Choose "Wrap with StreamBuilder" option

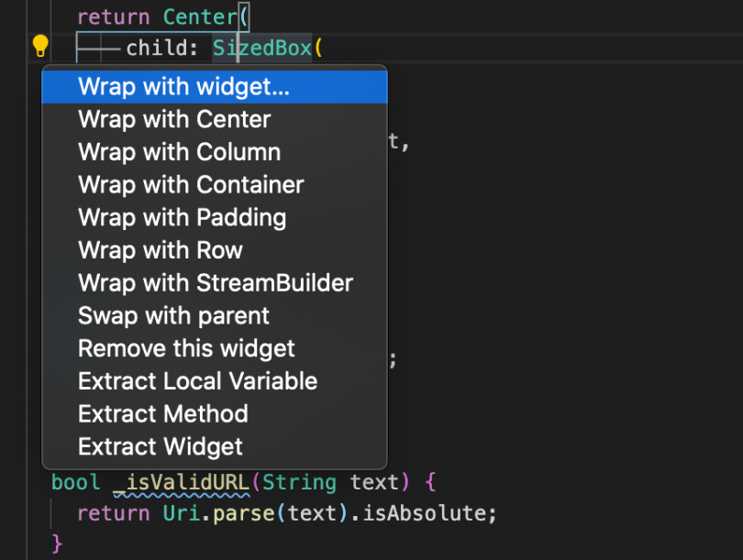(x=215, y=283)
